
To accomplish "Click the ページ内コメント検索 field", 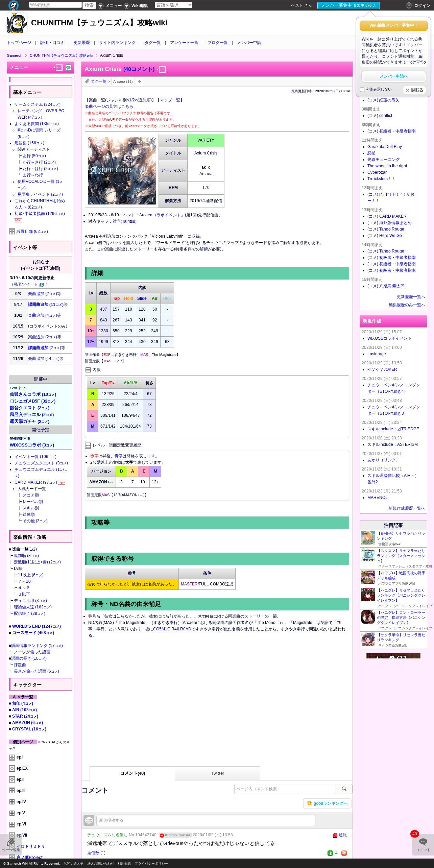I will (285, 789).
